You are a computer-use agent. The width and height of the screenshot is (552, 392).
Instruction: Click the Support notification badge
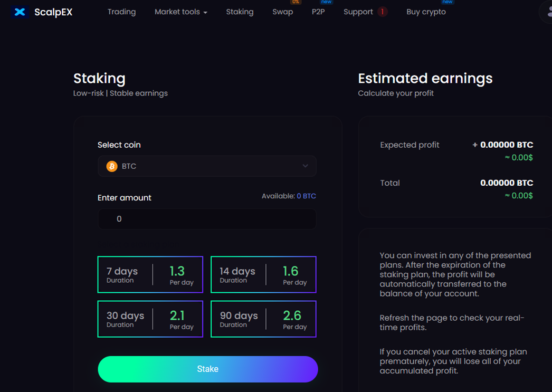(382, 12)
